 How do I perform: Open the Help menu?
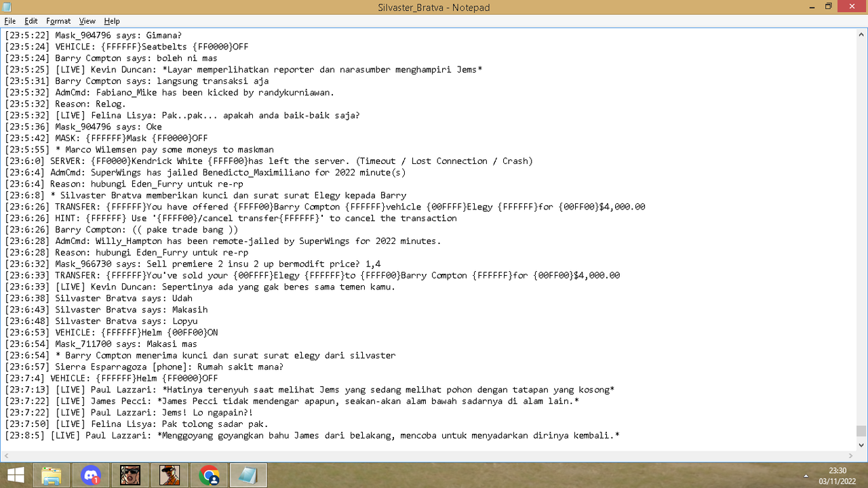(112, 21)
